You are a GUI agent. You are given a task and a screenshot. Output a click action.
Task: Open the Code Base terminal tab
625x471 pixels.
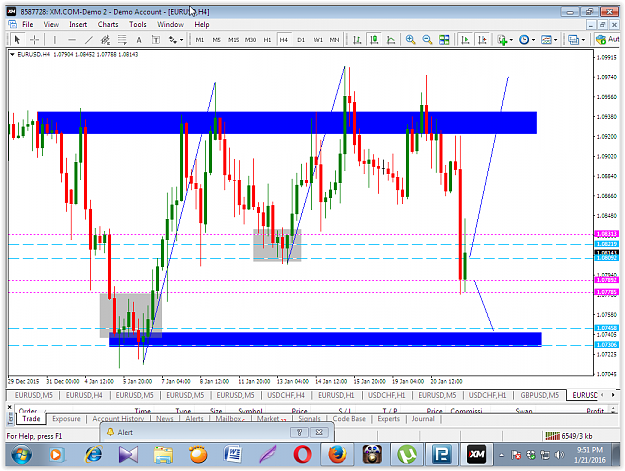coord(349,419)
